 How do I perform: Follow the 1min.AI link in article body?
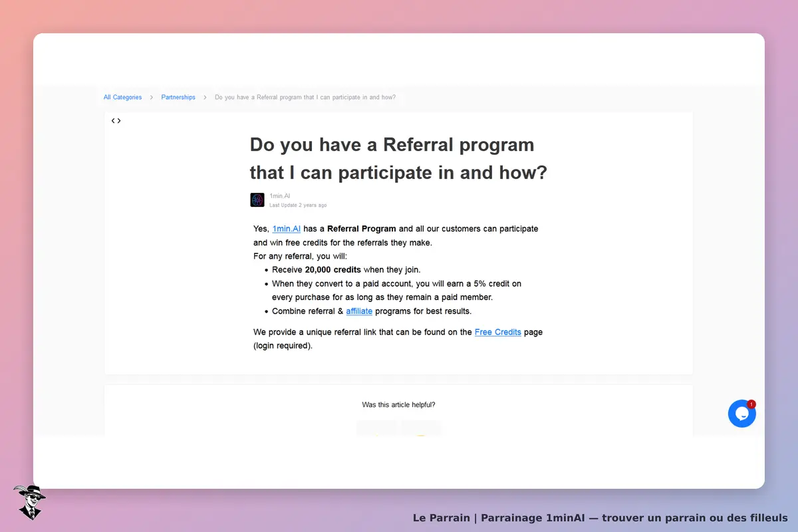tap(287, 229)
